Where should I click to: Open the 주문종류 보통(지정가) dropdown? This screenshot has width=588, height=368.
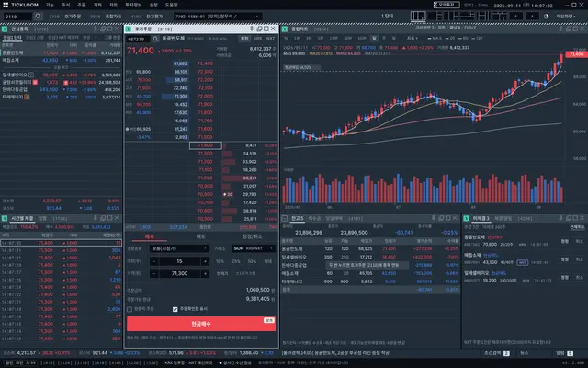tap(179, 248)
